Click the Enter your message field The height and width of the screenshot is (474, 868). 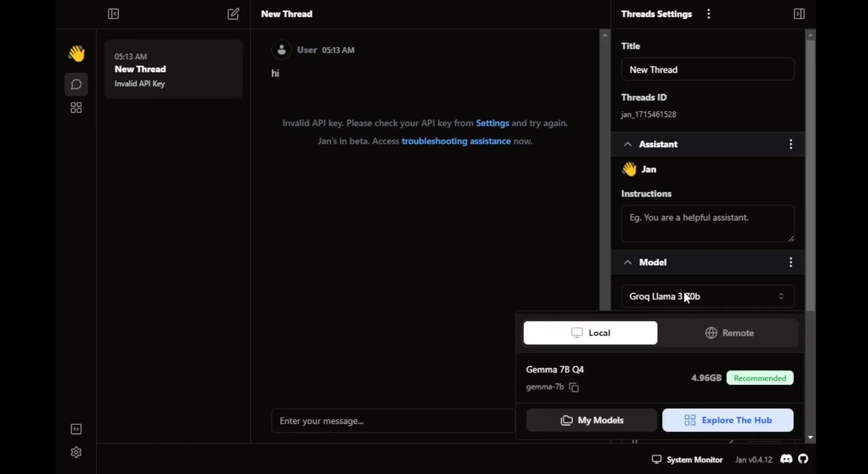(392, 421)
